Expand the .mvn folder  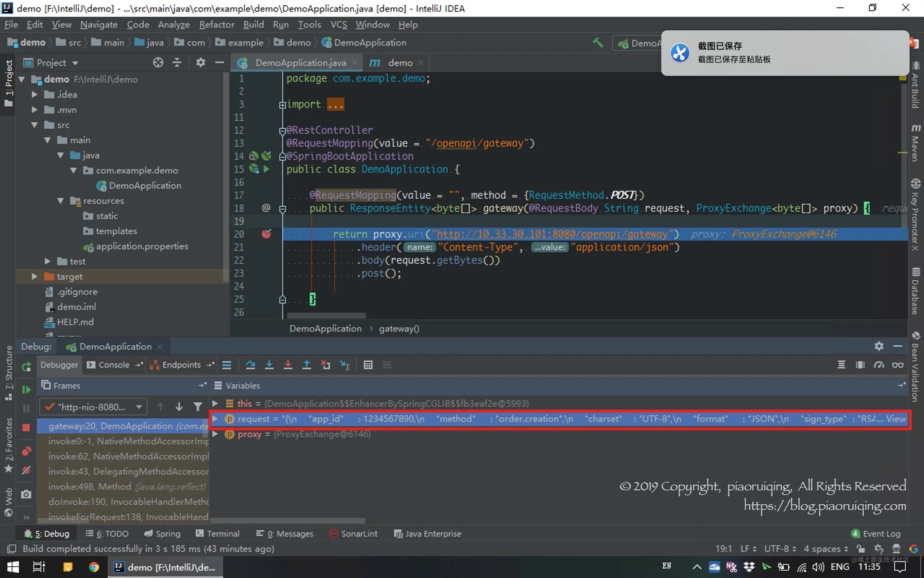click(x=34, y=110)
